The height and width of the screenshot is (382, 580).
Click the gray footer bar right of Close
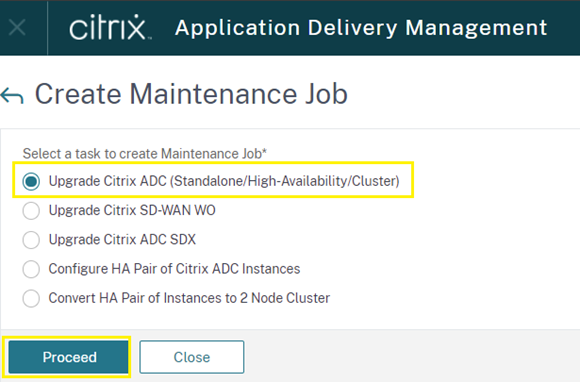pos(411,356)
